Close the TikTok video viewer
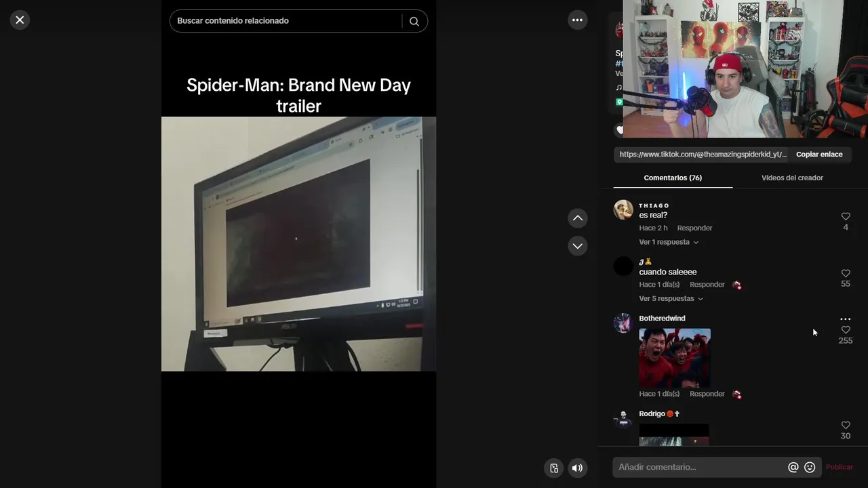This screenshot has height=488, width=868. point(20,20)
